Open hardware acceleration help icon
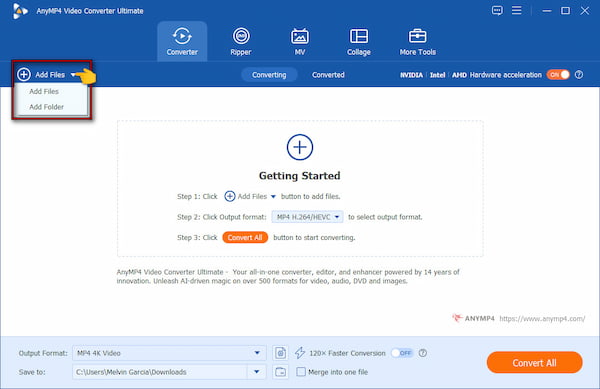Screen dimensions: 600x389 (x=579, y=75)
